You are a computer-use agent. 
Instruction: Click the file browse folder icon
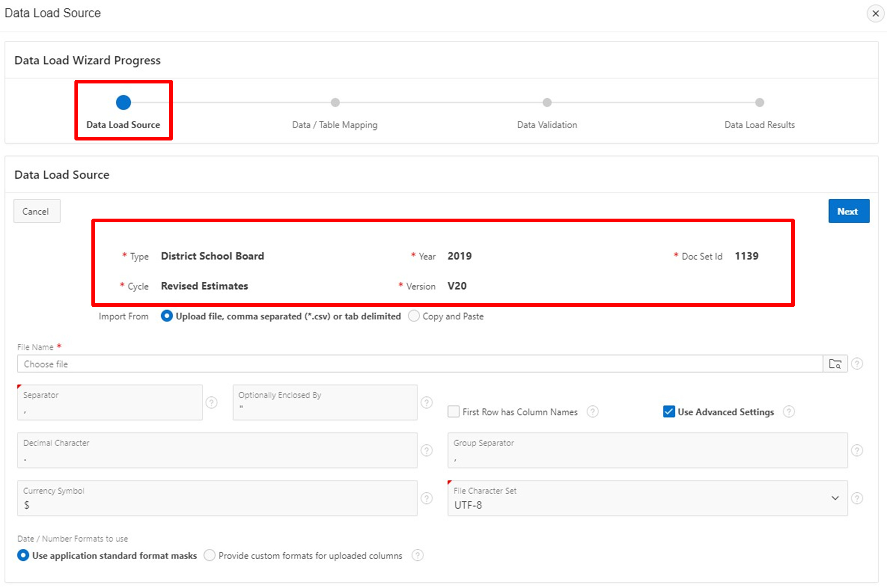click(x=835, y=364)
